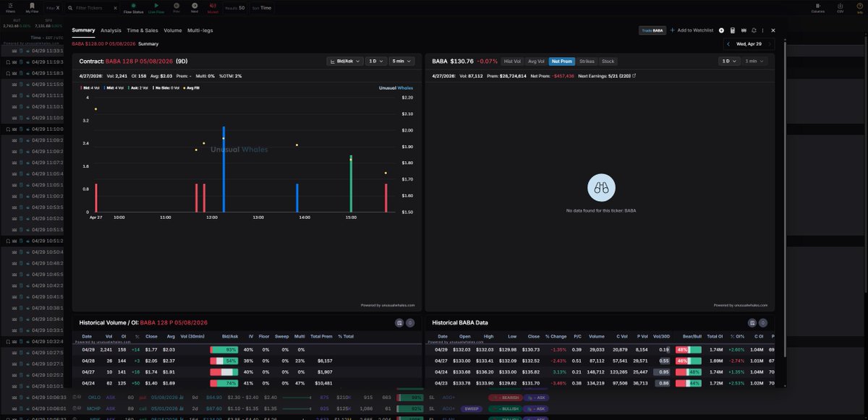
Task: Go to Next flow page
Action: tap(195, 7)
